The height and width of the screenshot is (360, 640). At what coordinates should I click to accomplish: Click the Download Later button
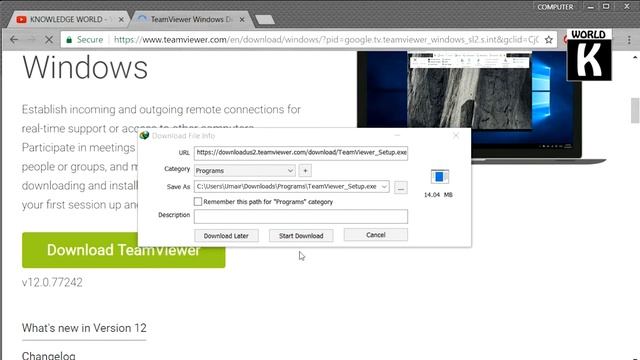(226, 236)
